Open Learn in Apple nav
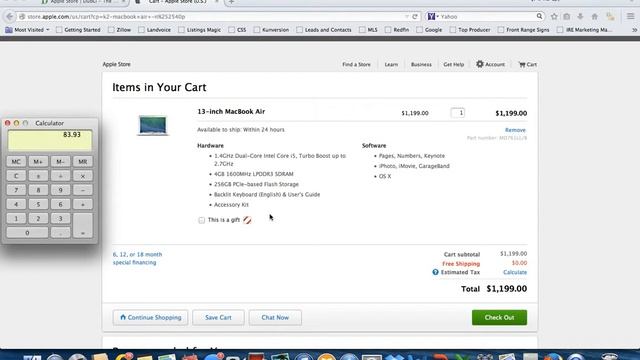This screenshot has height=360, width=640. pos(391,64)
